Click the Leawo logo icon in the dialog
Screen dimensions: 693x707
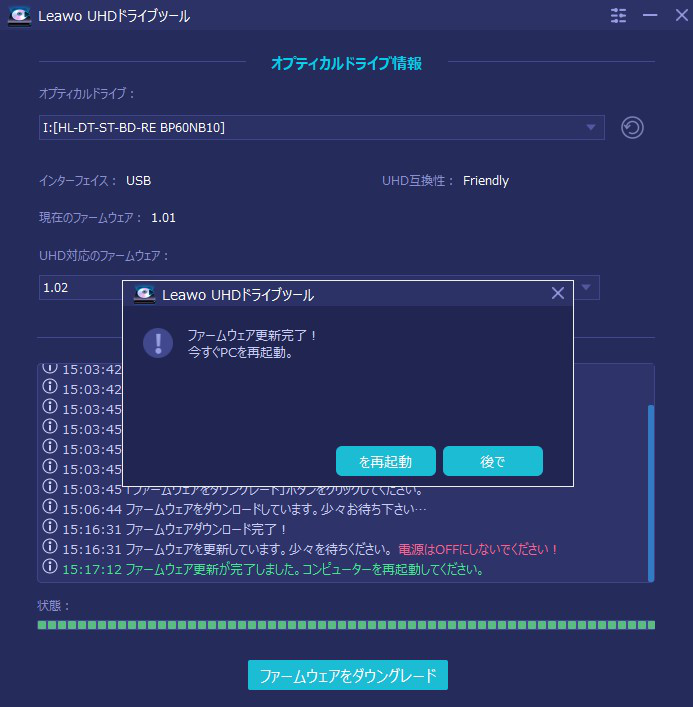(144, 294)
